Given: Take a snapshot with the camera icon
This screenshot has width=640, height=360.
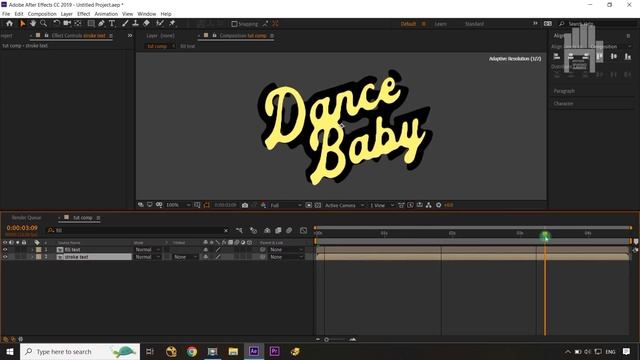Looking at the screenshot, I should tap(245, 205).
